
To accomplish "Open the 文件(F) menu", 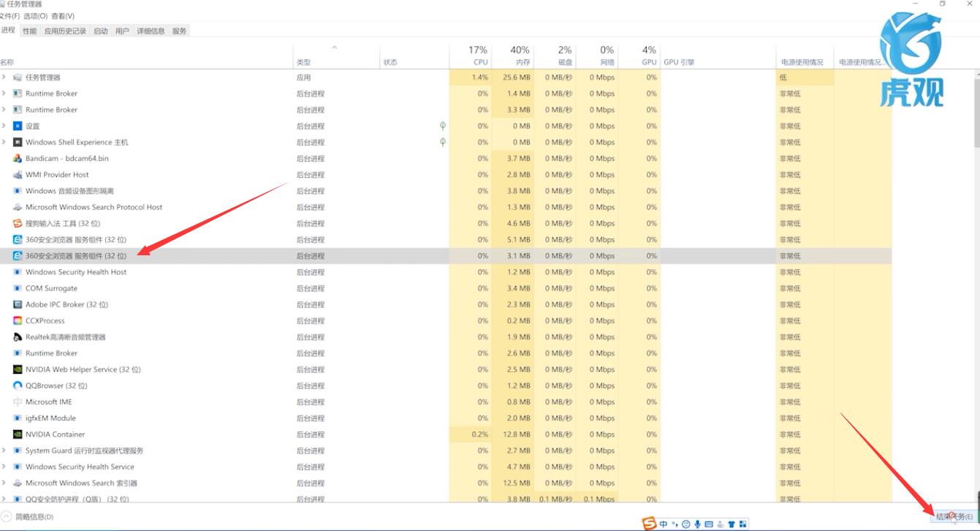I will 10,15.
